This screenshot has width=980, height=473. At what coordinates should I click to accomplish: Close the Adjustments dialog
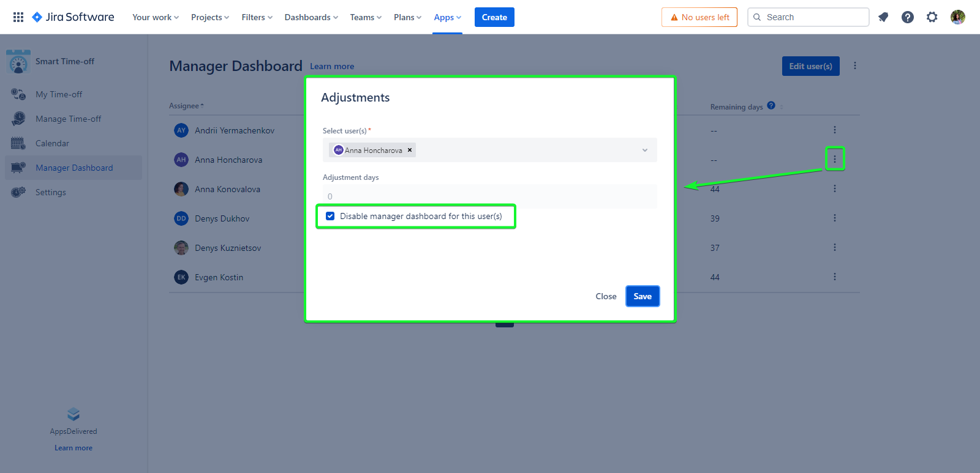pyautogui.click(x=606, y=296)
